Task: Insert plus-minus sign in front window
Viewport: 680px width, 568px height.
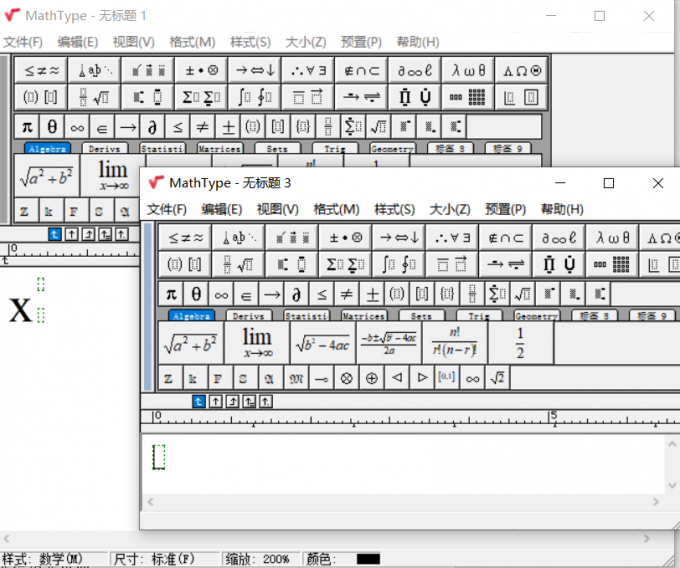Action: click(x=372, y=294)
